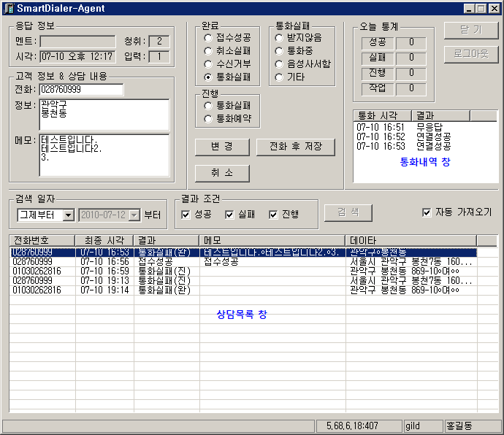Screen dimensions: 504x435
Task: Select the 07-10 19:13 consultation row
Action: [243, 281]
